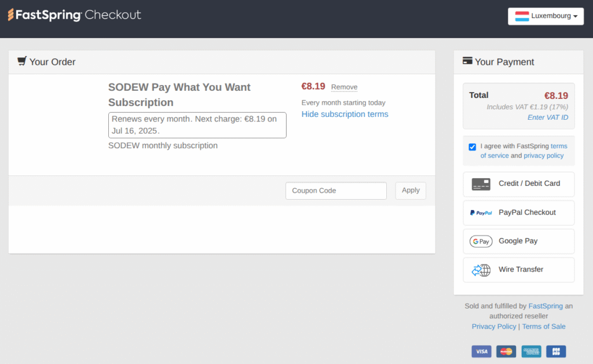Click the shopping cart icon beside Your Order
The image size is (593, 364).
pyautogui.click(x=22, y=61)
